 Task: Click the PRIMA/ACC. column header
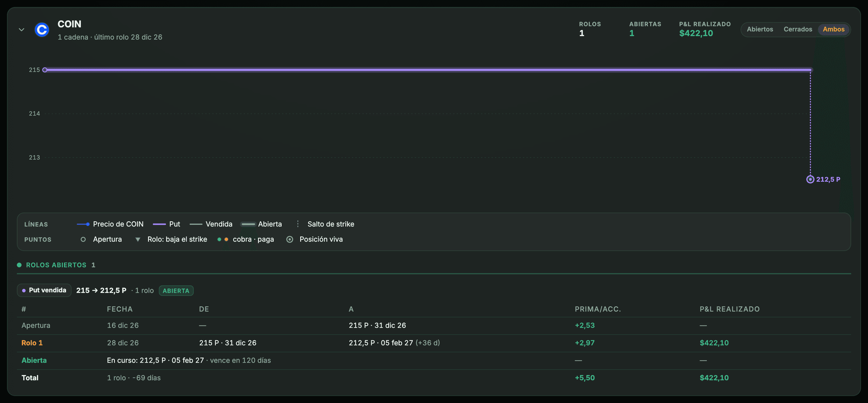[598, 309]
